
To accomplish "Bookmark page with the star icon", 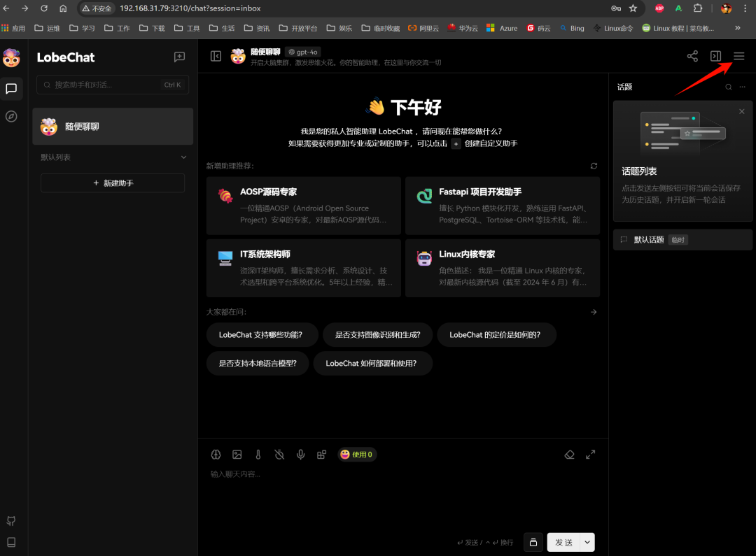I will pyautogui.click(x=633, y=8).
